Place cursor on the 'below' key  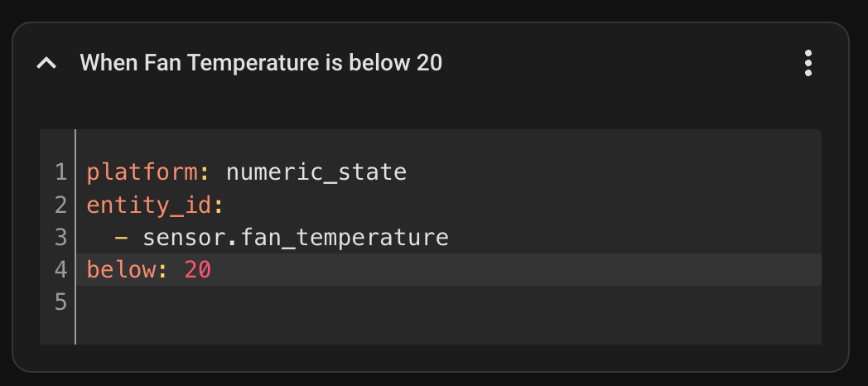point(121,270)
